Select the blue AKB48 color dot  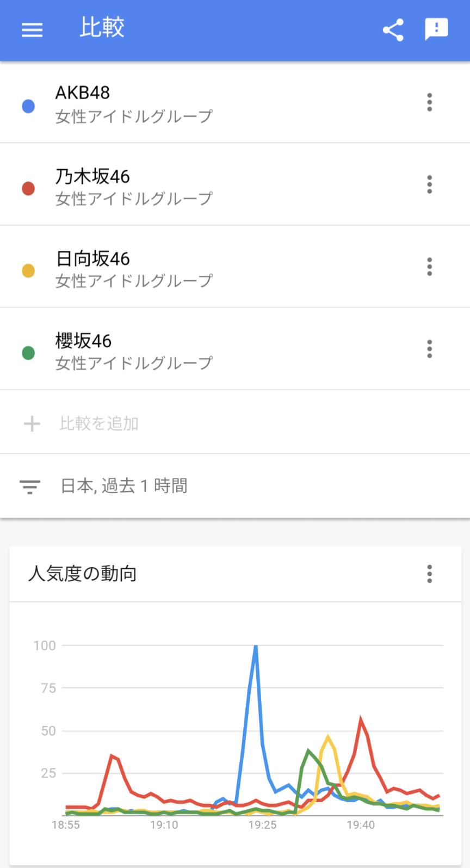click(28, 106)
